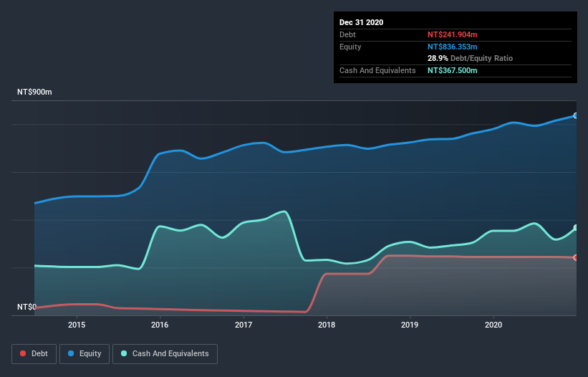This screenshot has height=377, width=588.
Task: Select the 2020 x-axis label
Action: pos(493,325)
